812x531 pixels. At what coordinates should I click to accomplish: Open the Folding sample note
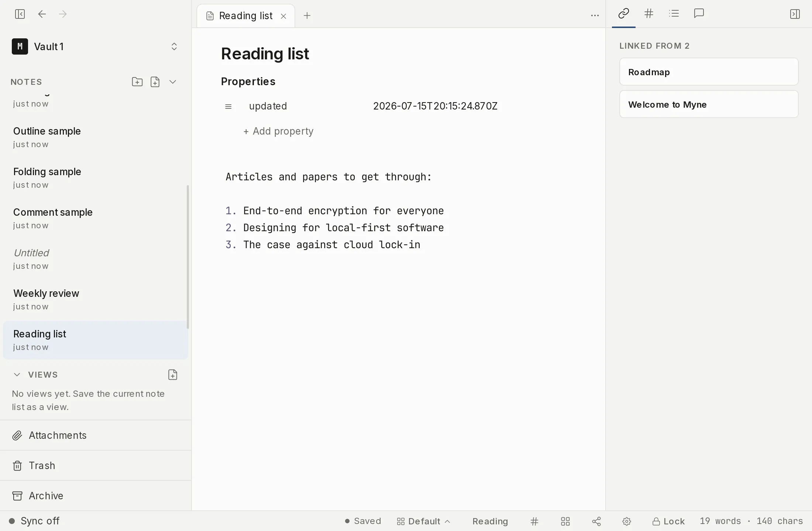pyautogui.click(x=95, y=178)
